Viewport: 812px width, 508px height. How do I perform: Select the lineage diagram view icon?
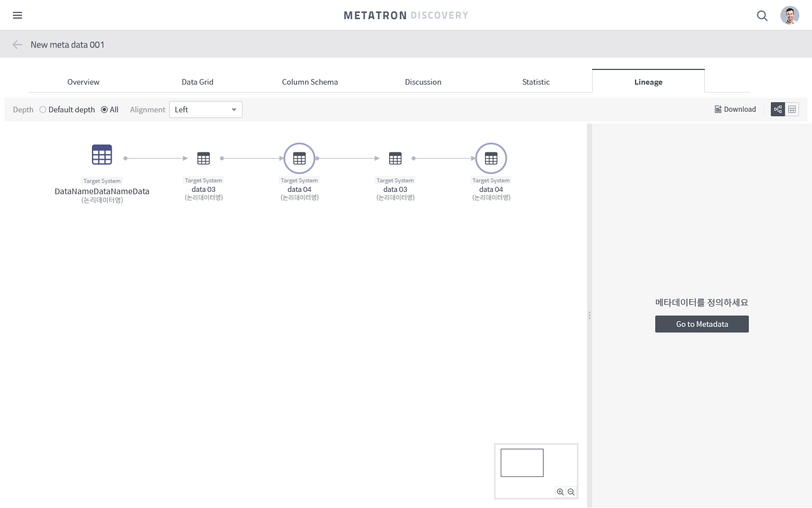tap(778, 109)
